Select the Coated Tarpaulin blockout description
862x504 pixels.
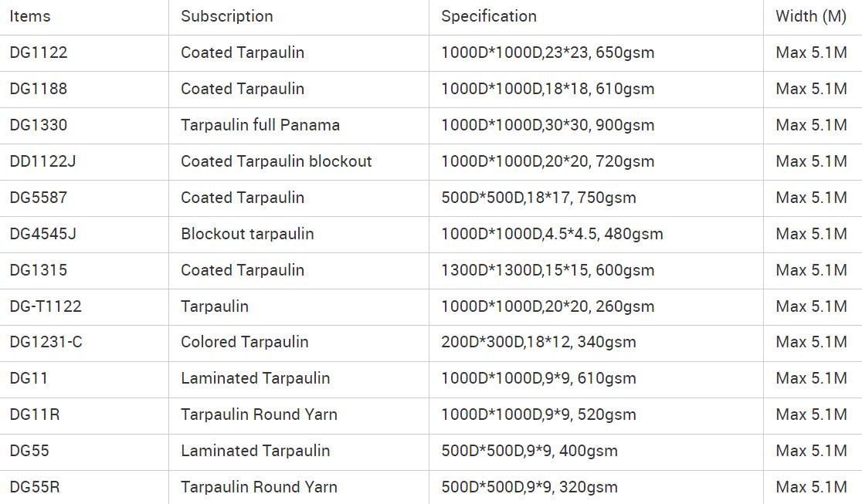tap(276, 161)
